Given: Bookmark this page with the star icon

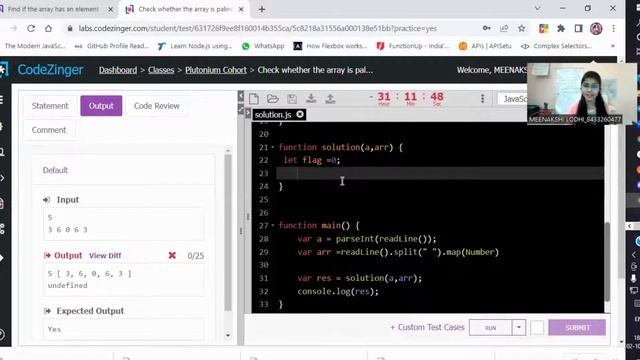Looking at the screenshot, I should click(x=522, y=28).
